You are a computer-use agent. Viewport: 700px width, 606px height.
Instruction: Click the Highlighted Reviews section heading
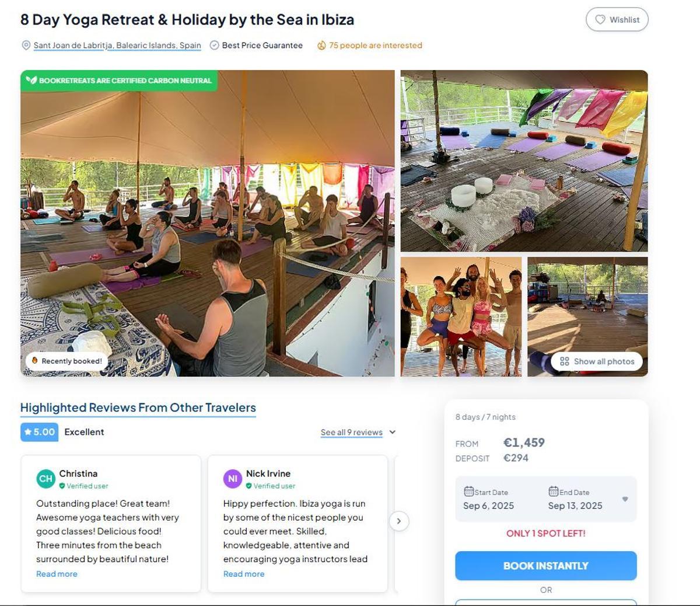(138, 407)
